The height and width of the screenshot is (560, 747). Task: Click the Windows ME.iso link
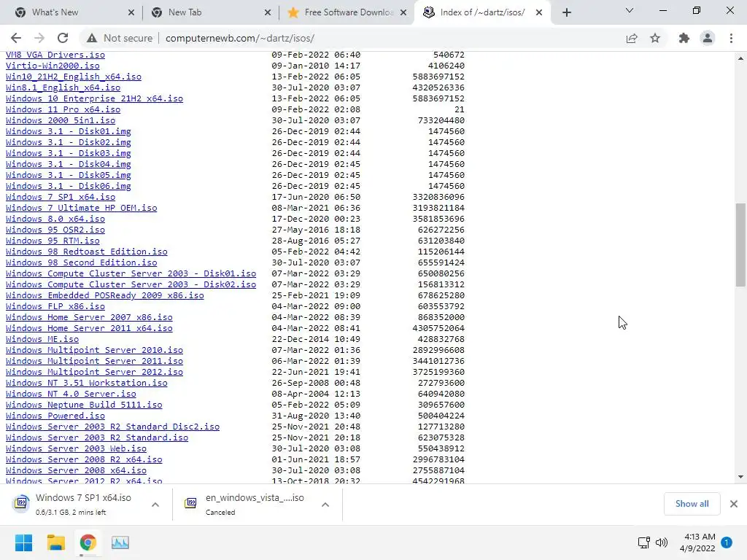[42, 340]
